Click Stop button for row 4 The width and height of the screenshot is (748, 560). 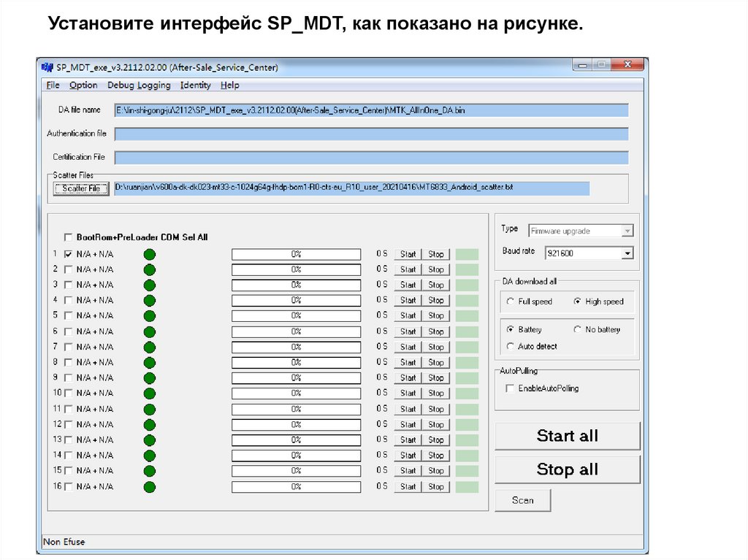point(435,300)
